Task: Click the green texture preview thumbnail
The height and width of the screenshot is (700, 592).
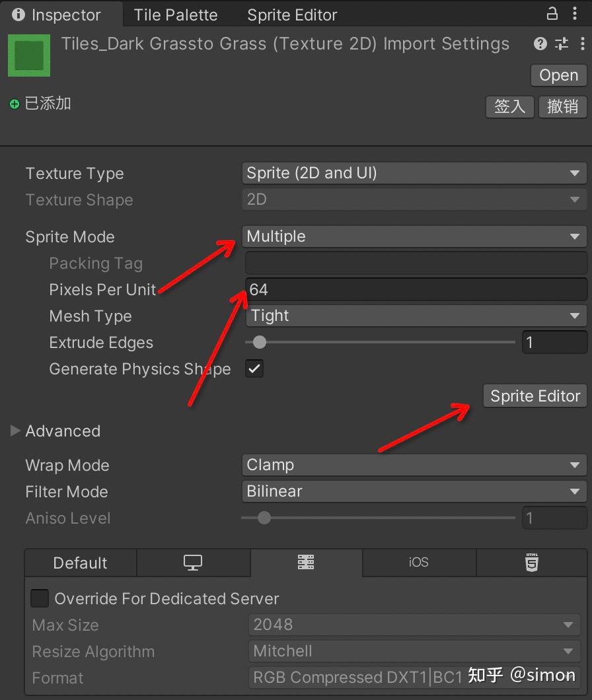Action: pos(28,55)
